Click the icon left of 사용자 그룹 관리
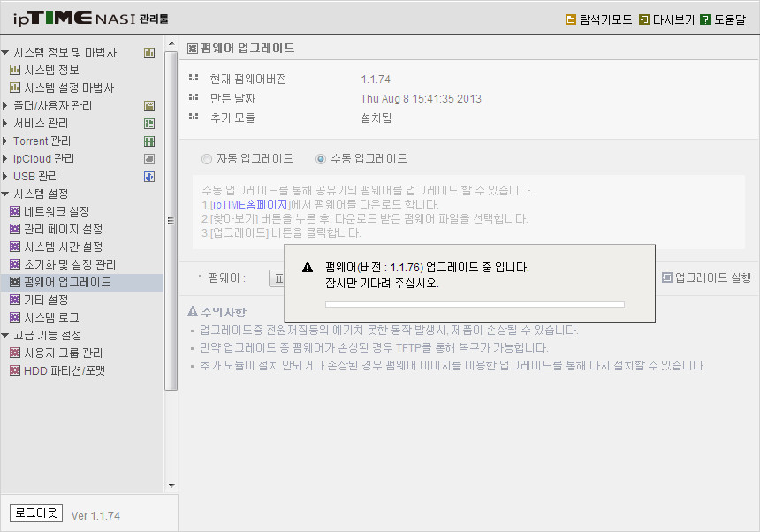This screenshot has height=532, width=760. point(15,353)
